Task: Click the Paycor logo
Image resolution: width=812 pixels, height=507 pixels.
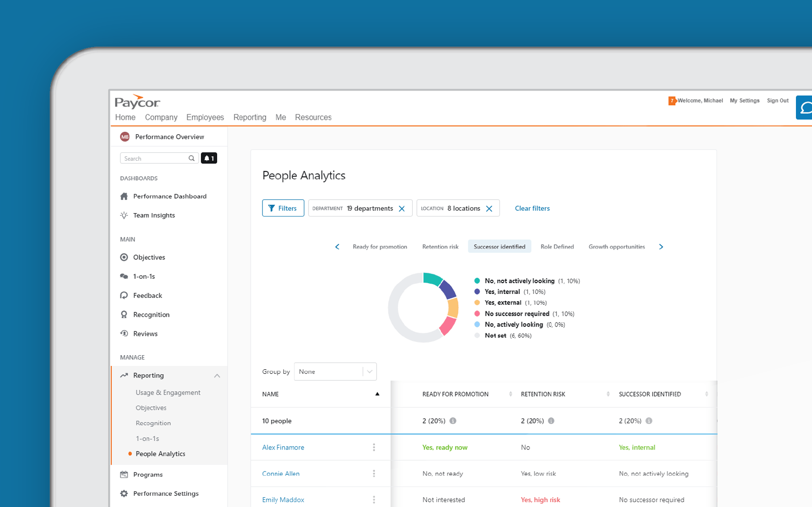Action: 137,102
